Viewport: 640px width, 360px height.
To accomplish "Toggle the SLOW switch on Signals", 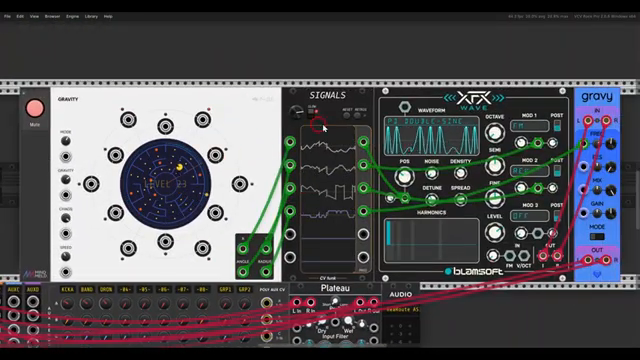I will 311,113.
